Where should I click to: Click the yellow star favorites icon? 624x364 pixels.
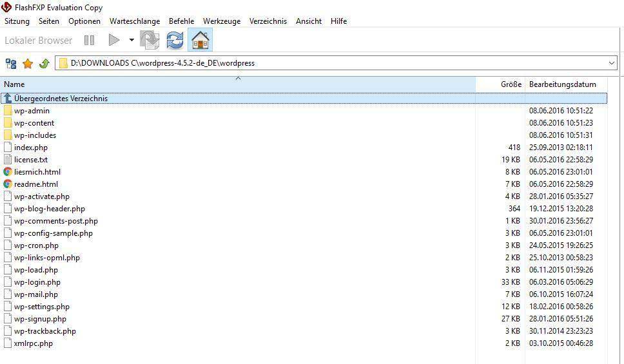(28, 63)
